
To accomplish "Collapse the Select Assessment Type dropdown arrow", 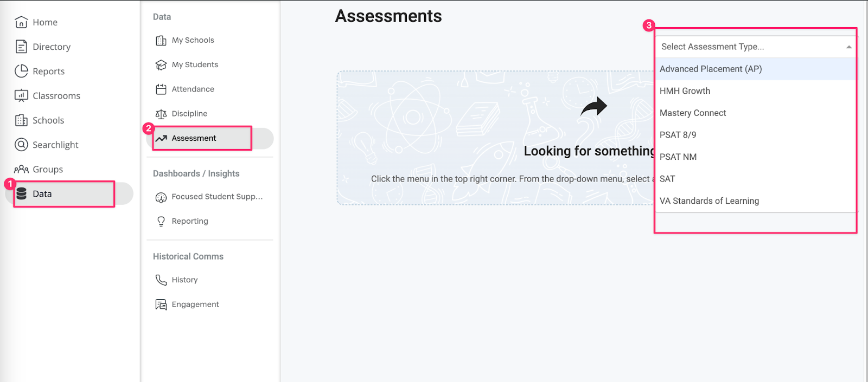I will (x=848, y=47).
